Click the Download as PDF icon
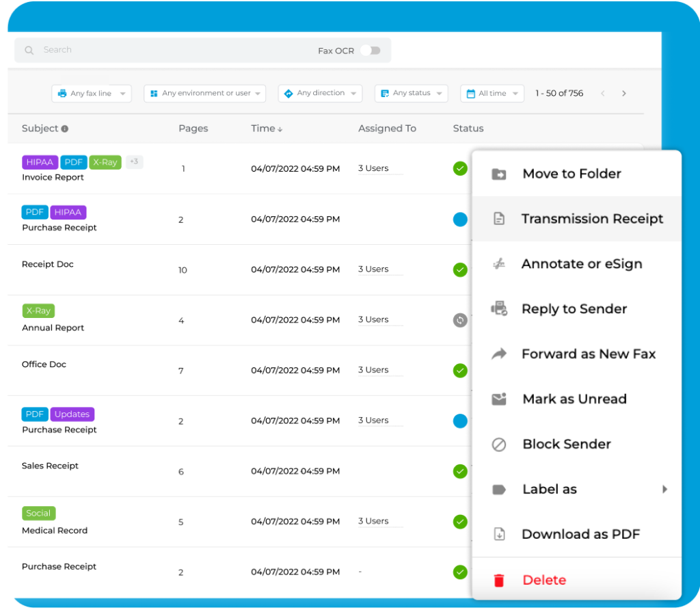The width and height of the screenshot is (700, 610). [498, 534]
